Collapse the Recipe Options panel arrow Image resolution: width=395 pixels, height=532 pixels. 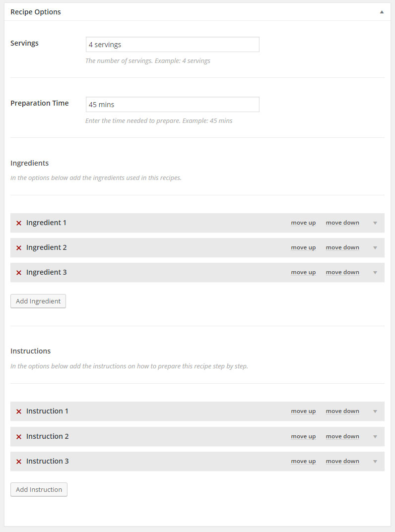click(382, 12)
